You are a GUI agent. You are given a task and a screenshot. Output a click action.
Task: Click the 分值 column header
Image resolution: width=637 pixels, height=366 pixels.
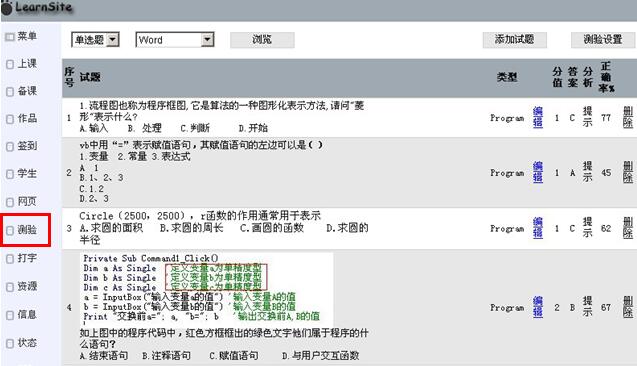(557, 77)
